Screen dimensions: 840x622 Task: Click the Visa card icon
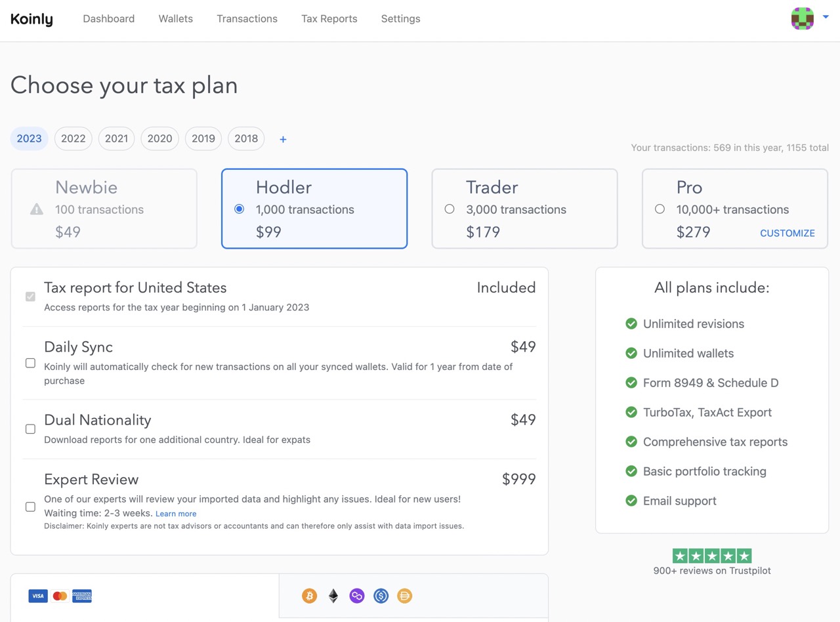pyautogui.click(x=37, y=596)
